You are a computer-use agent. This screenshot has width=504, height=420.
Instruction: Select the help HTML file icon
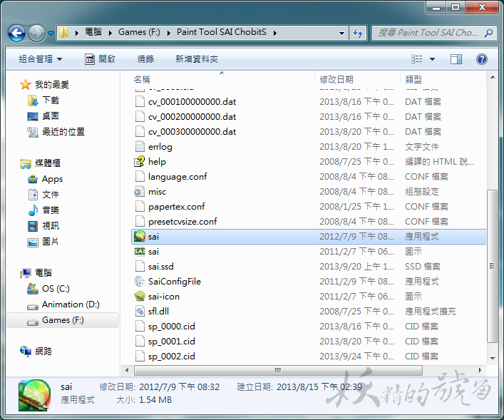pyautogui.click(x=140, y=162)
